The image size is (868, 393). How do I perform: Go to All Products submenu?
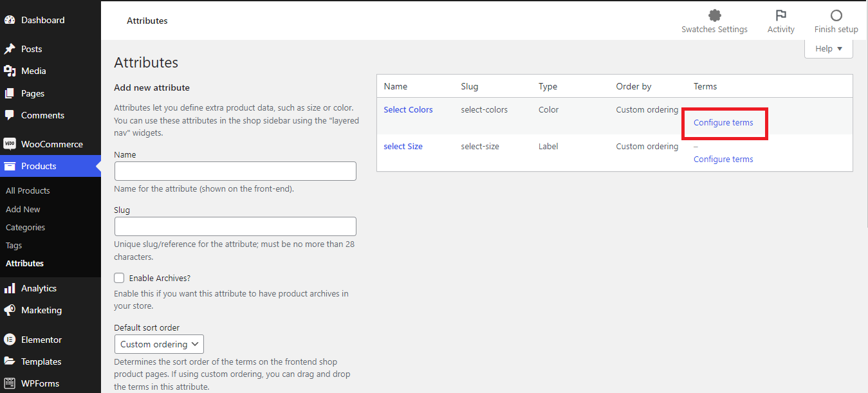click(28, 190)
